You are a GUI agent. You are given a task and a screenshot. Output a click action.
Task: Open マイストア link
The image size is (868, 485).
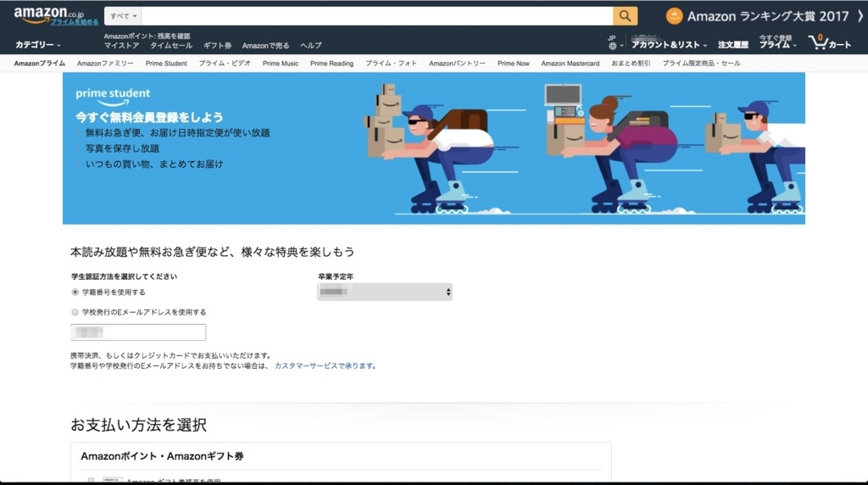[x=121, y=46]
